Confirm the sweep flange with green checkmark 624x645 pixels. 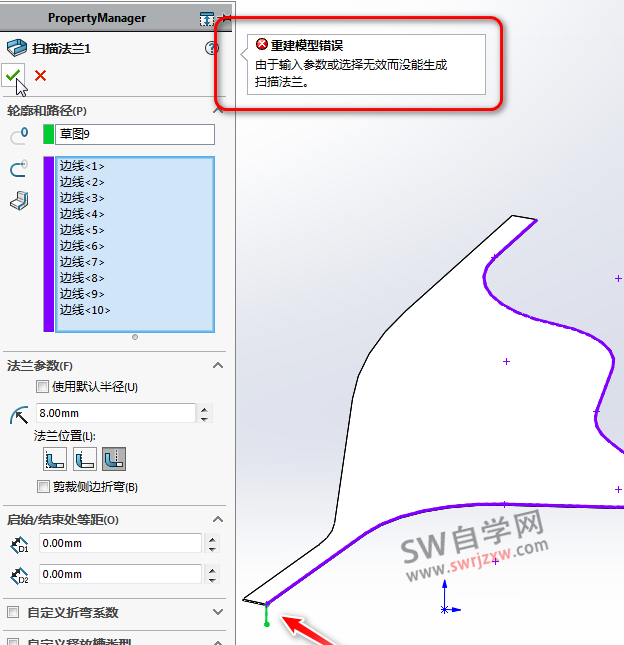point(13,75)
